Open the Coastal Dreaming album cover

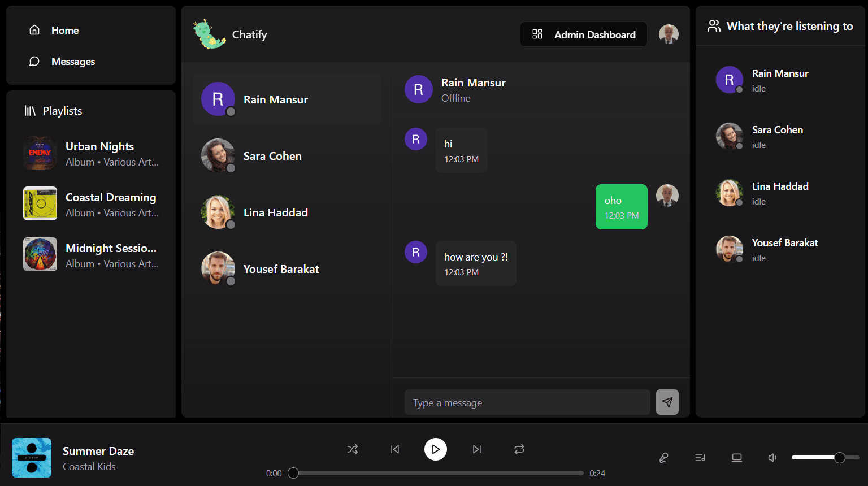click(x=40, y=203)
